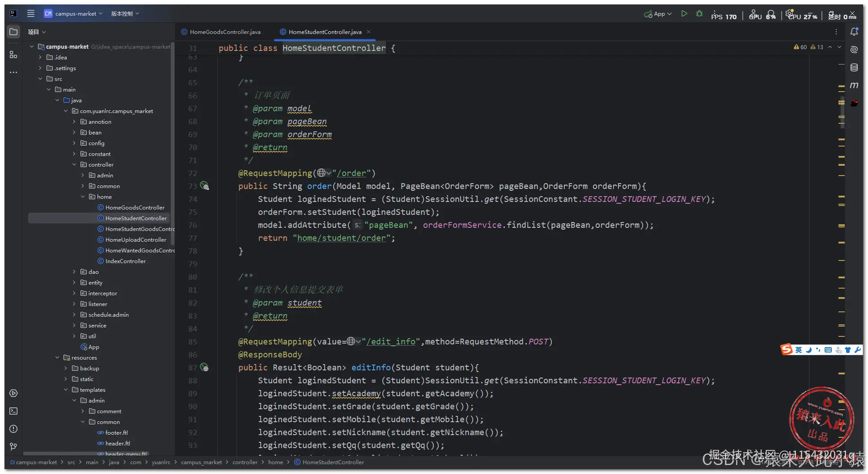Follow the "home/student/order" view link
The width and height of the screenshot is (868, 474).
point(342,238)
